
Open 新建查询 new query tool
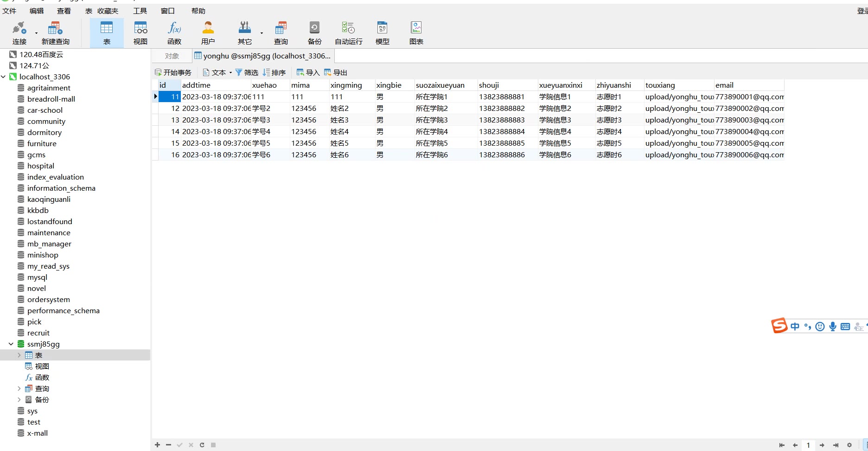[55, 33]
